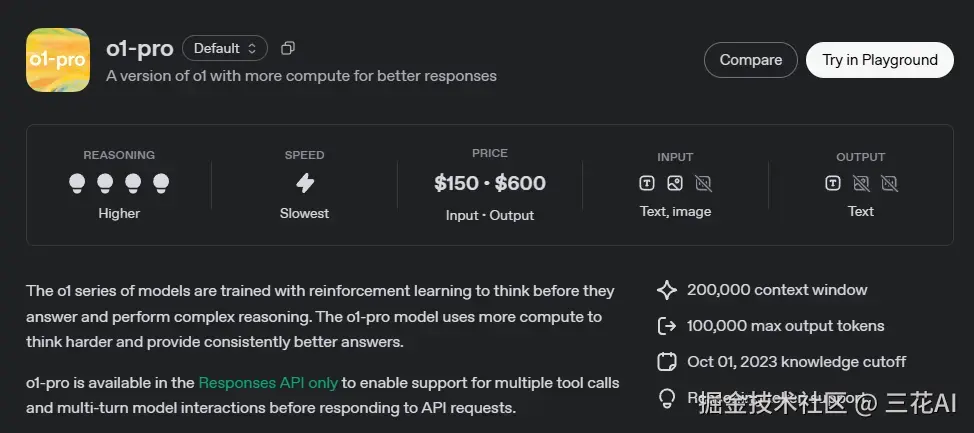
Task: Copy the model name with the copy icon
Action: click(x=288, y=48)
